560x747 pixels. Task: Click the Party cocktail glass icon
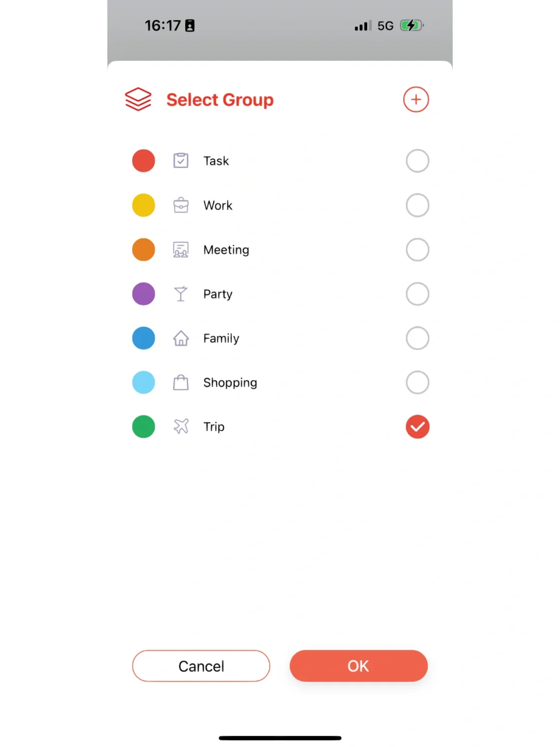point(180,294)
